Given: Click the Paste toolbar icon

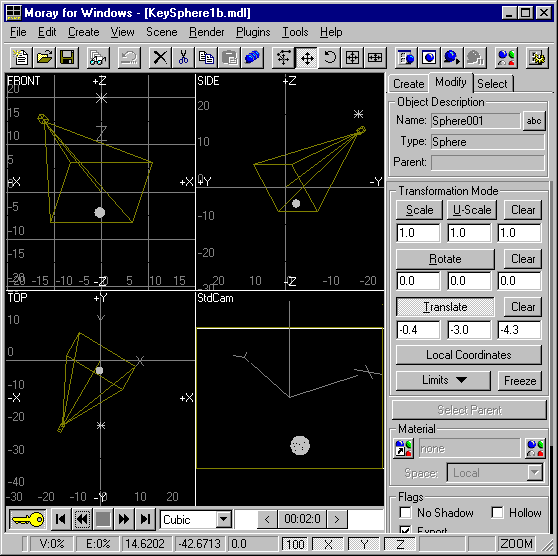Looking at the screenshot, I should click(230, 57).
